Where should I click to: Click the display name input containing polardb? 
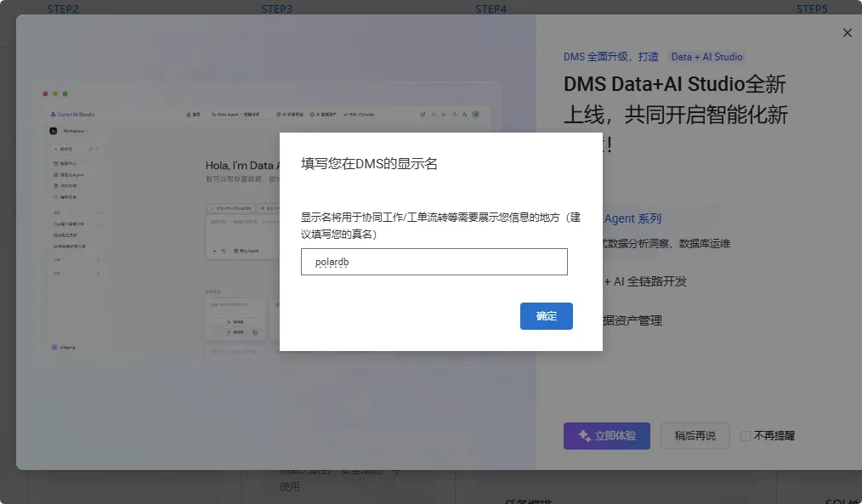(x=434, y=261)
